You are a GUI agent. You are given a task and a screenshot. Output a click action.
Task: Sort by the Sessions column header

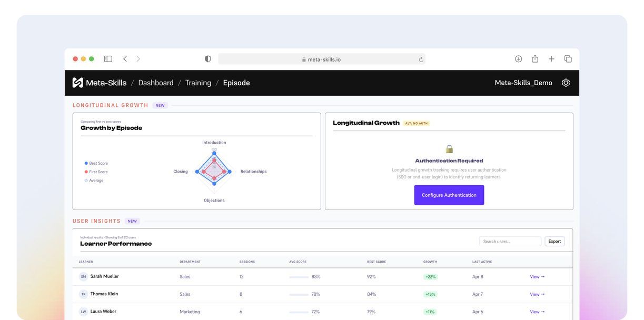(x=247, y=262)
